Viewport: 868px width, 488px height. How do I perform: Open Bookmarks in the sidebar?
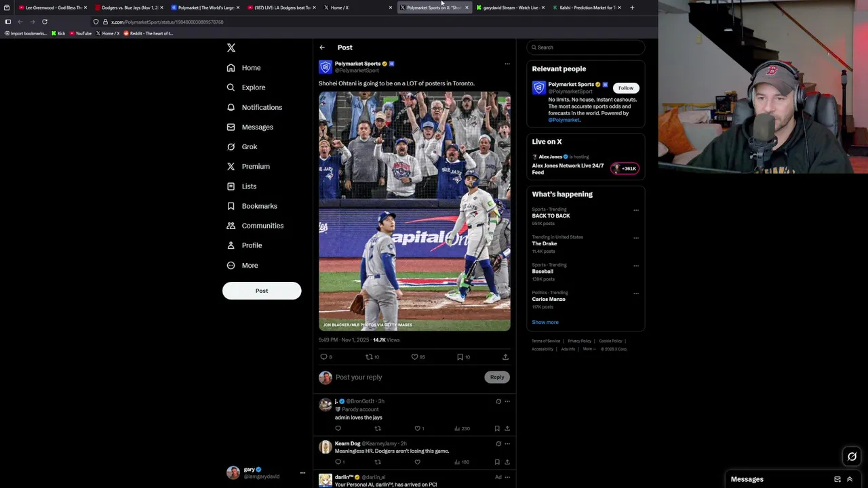[x=252, y=206]
